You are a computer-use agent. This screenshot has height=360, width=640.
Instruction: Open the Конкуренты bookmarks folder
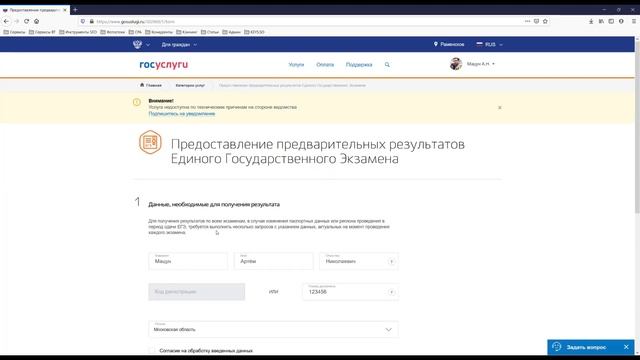pos(159,32)
